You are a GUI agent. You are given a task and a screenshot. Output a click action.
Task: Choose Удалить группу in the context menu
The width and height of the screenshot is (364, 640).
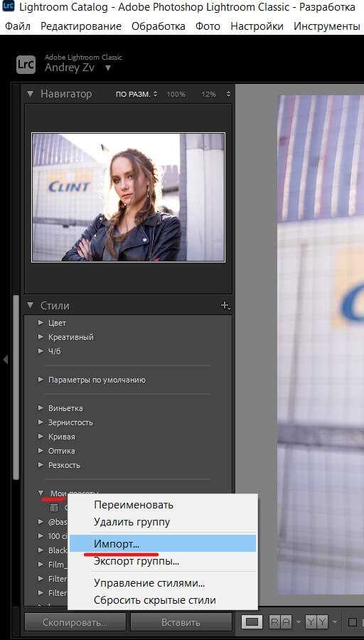pos(163,522)
